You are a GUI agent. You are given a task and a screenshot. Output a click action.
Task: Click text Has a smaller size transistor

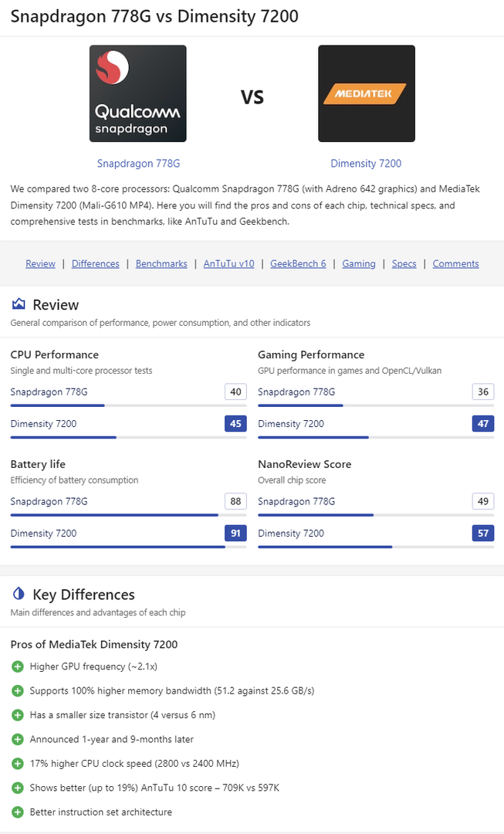click(123, 715)
